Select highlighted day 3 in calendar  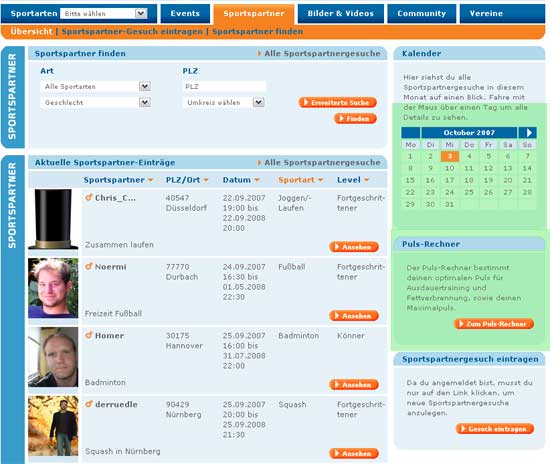(450, 156)
